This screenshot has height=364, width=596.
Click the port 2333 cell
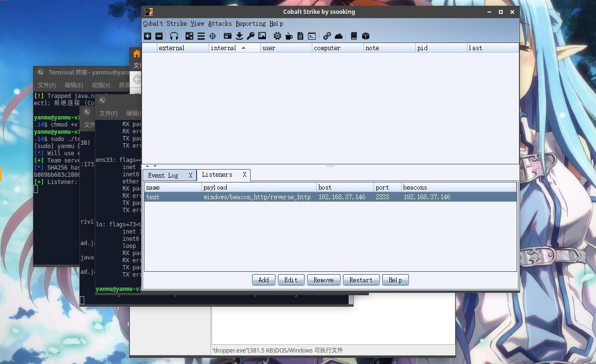387,197
